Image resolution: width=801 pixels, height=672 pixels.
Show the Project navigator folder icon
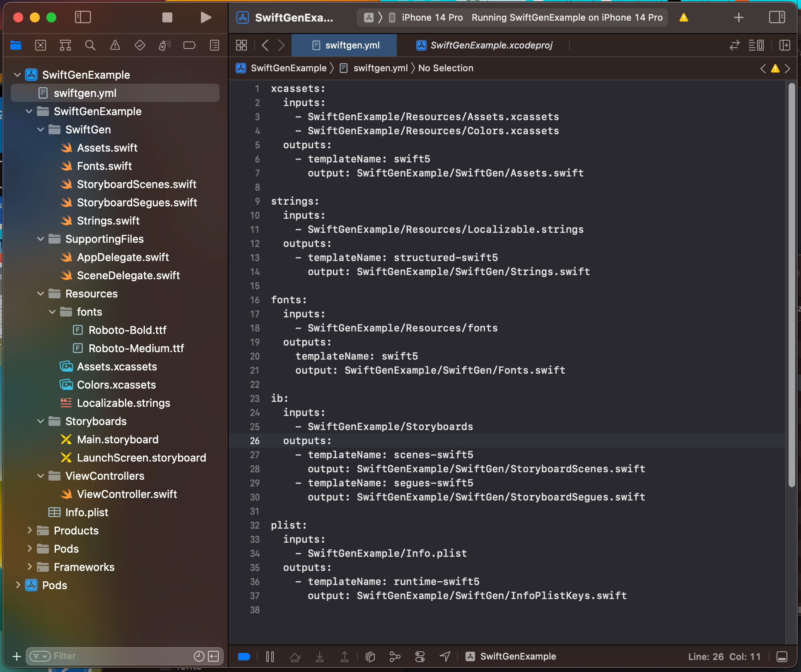click(x=16, y=45)
